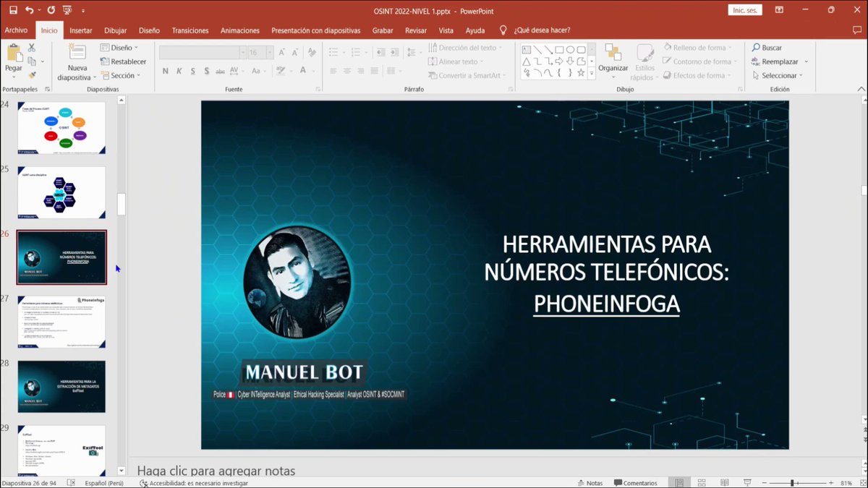Fit slide to current window
Image resolution: width=868 pixels, height=488 pixels.
(862, 482)
